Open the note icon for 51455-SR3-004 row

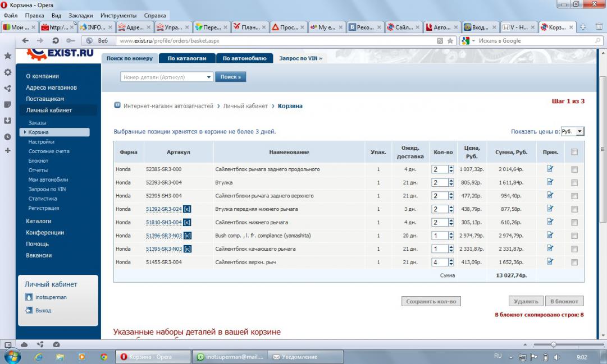(x=550, y=261)
